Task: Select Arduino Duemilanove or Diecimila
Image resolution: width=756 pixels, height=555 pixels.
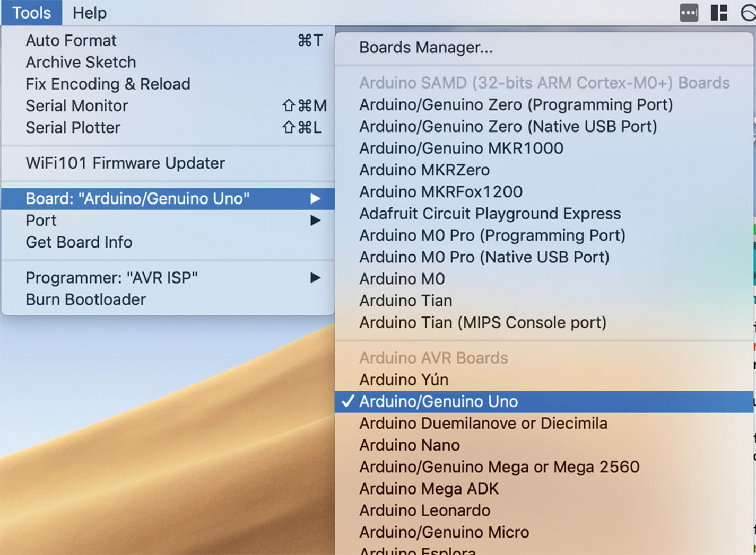Action: 544,423
